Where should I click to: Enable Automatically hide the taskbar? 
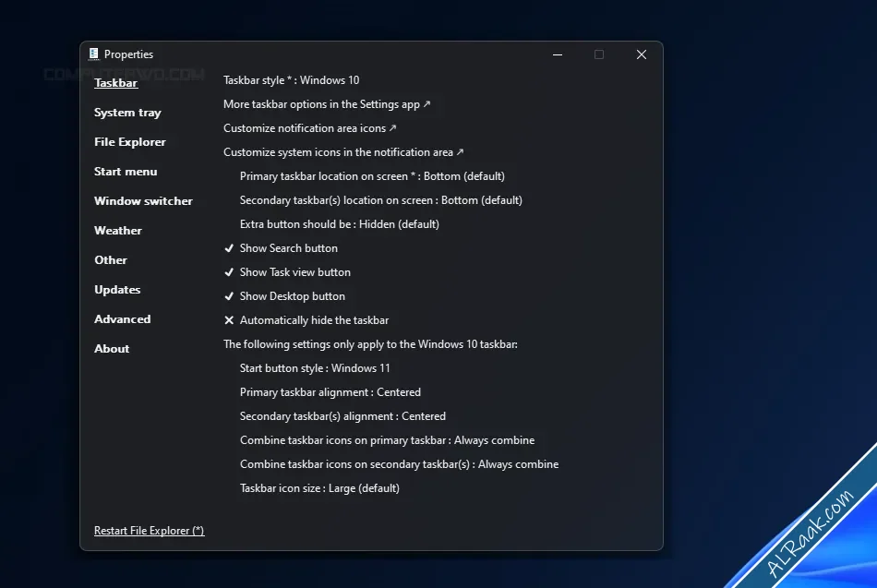306,320
